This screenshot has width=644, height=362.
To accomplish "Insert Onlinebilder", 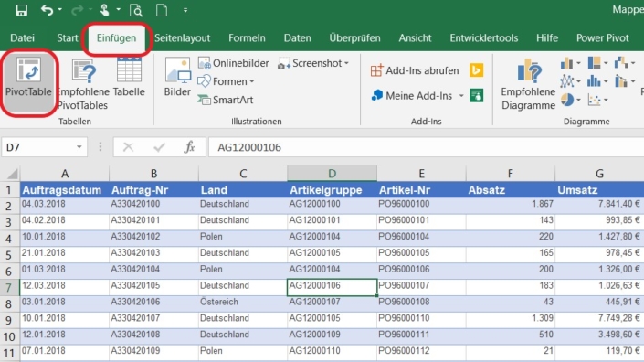I will pyautogui.click(x=233, y=63).
